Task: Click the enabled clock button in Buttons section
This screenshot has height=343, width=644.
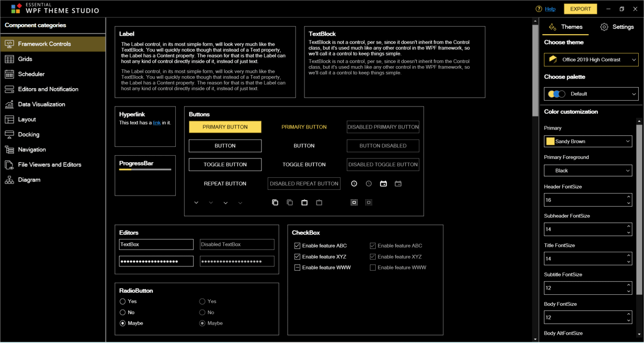Action: [x=354, y=184]
